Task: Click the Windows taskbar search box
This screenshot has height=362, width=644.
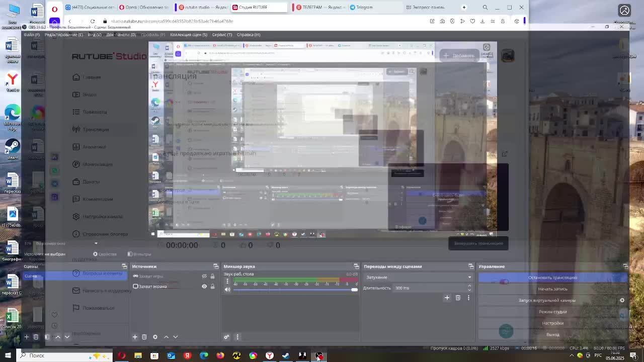Action: point(63,355)
